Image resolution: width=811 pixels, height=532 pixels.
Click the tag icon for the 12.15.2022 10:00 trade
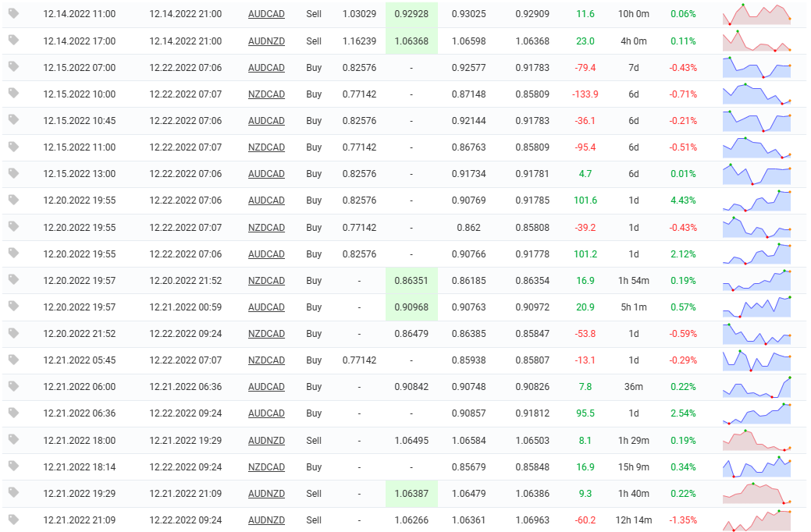click(x=14, y=93)
